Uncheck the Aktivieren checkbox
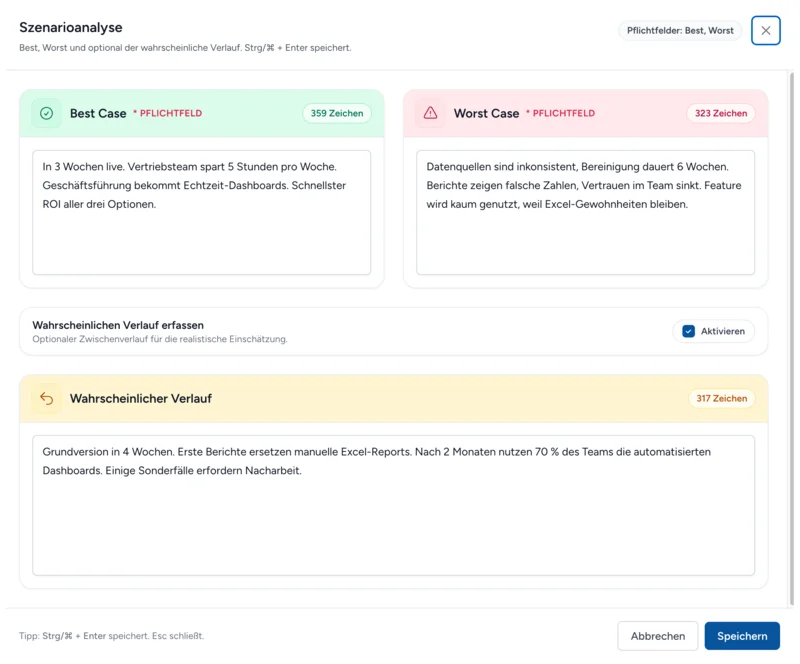This screenshot has height=664, width=800. (688, 331)
